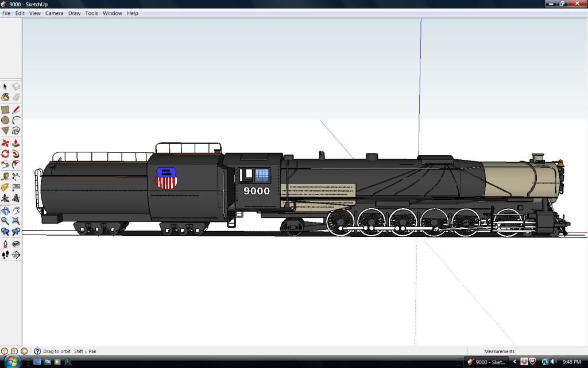The width and height of the screenshot is (588, 368).
Task: Activate the Orbit tool
Action: (5, 210)
